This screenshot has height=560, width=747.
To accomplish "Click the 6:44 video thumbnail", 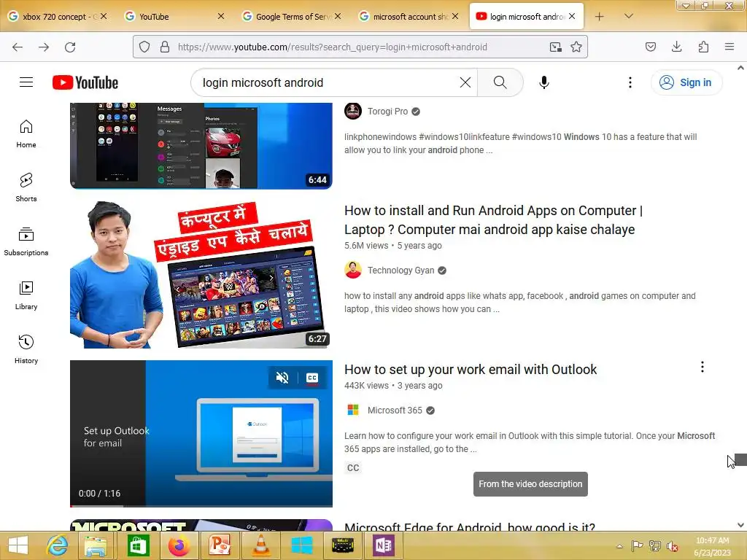I will click(201, 145).
